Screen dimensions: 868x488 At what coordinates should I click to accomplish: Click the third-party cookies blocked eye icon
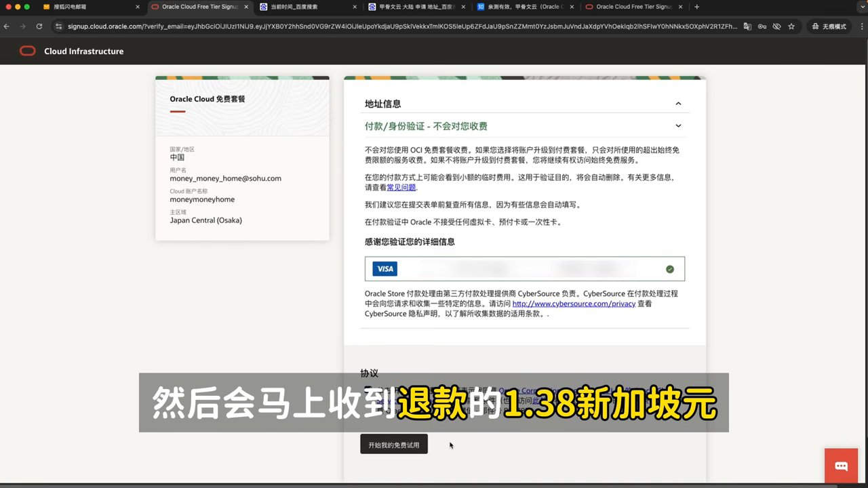[x=776, y=26]
